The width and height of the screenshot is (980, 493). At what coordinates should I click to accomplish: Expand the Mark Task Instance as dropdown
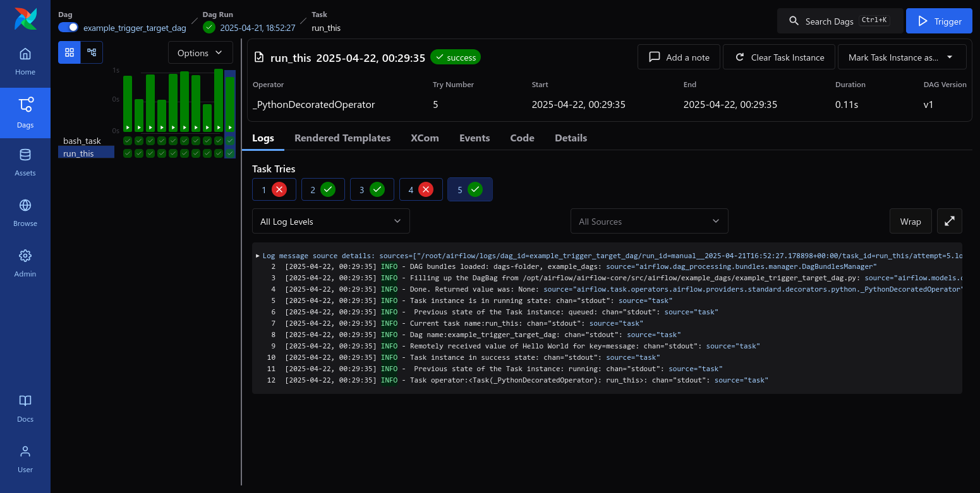point(902,57)
